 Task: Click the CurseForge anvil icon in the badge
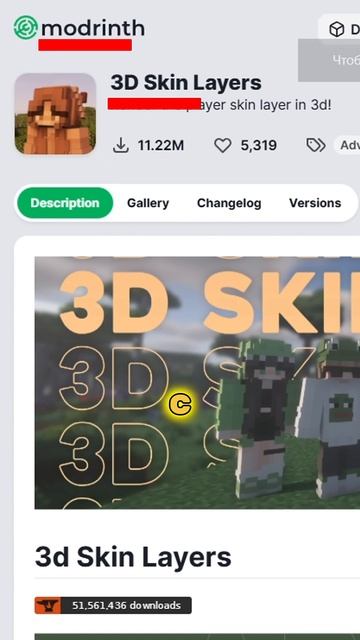point(48,605)
